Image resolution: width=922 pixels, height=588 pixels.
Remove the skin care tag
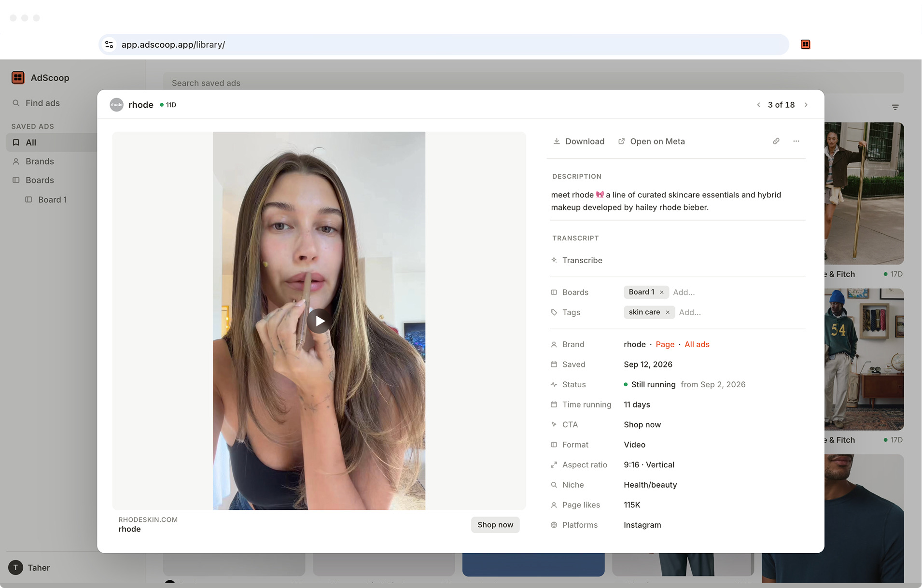tap(668, 312)
